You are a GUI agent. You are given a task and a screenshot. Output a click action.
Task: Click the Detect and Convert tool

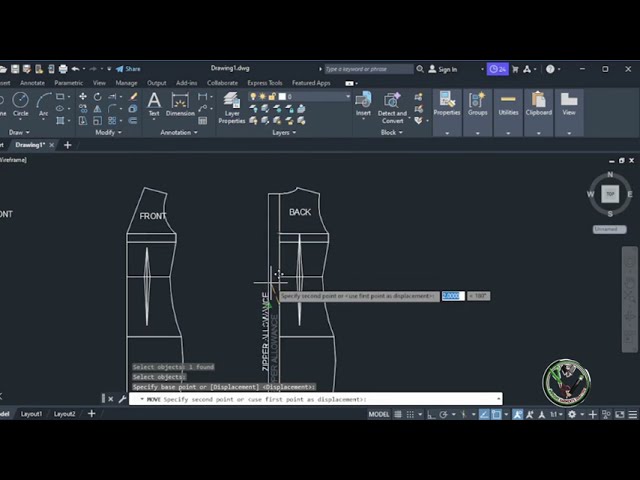click(x=392, y=108)
